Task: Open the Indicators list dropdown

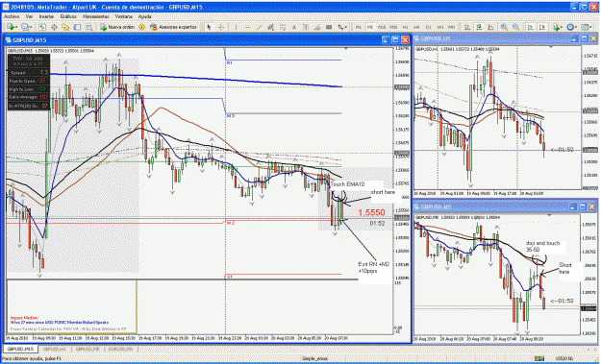Action: click(557, 27)
